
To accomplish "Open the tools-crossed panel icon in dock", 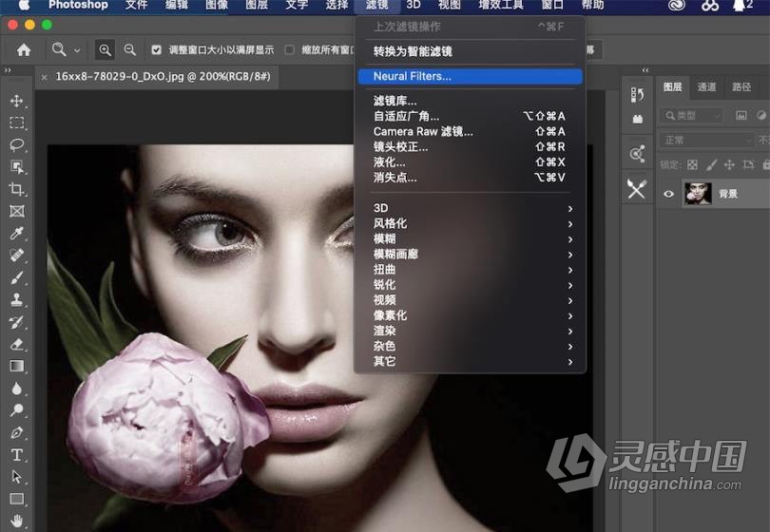I will click(636, 189).
